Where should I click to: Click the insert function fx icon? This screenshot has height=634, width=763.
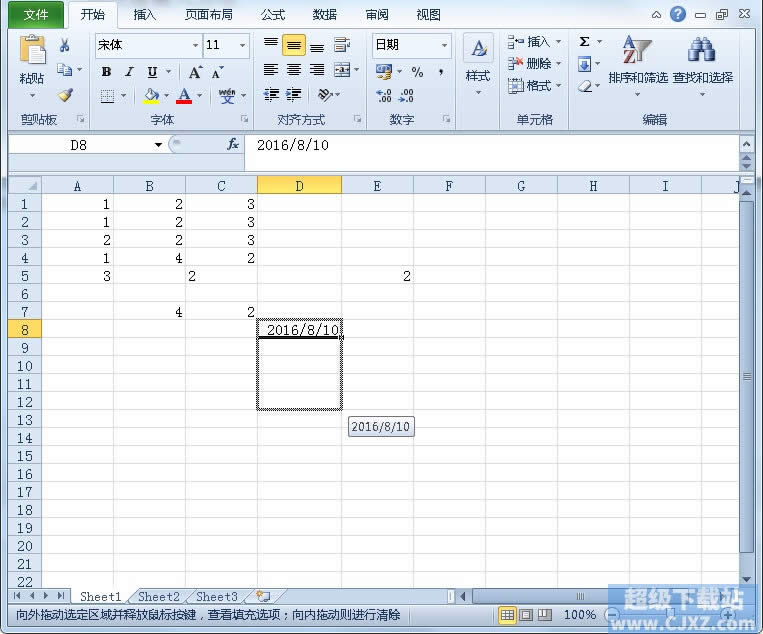pos(233,145)
